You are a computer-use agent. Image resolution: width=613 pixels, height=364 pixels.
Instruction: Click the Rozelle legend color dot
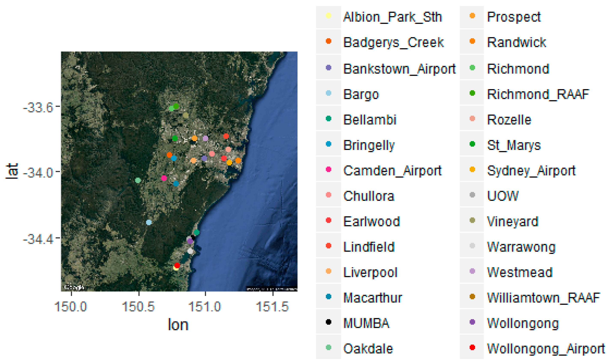[472, 118]
